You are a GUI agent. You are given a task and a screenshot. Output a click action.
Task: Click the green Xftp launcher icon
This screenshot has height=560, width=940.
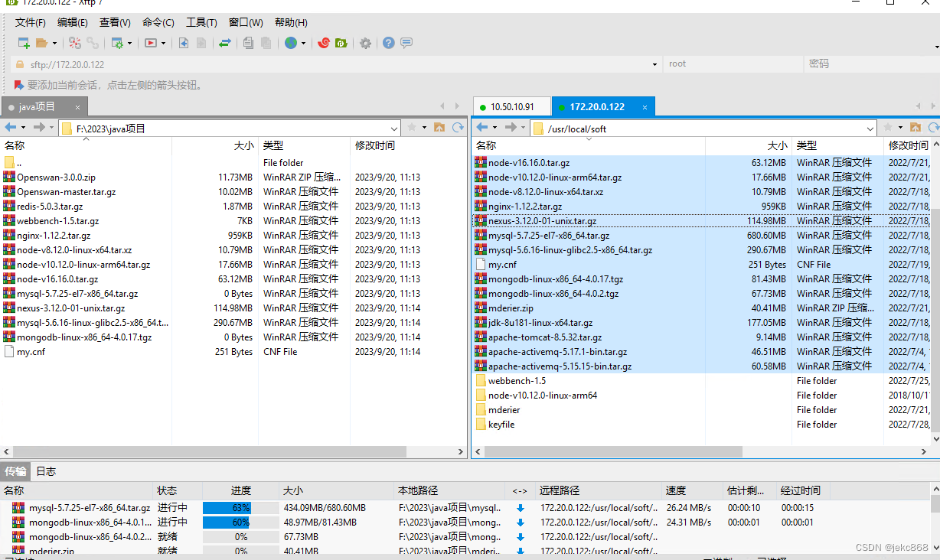(341, 43)
